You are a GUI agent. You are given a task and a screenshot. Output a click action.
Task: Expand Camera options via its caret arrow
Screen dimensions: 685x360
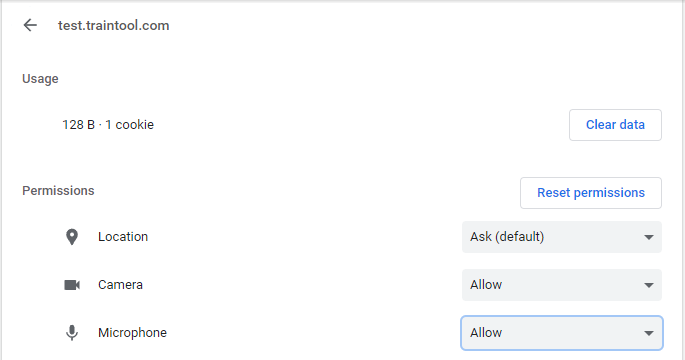[648, 285]
